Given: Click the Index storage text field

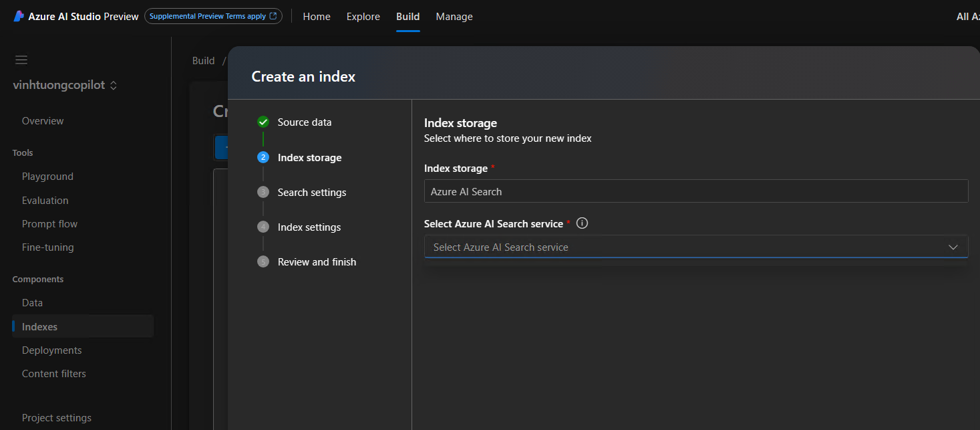Looking at the screenshot, I should [695, 191].
